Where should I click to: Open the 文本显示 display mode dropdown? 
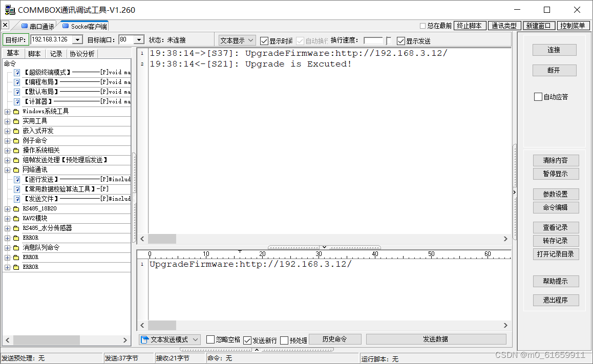[251, 40]
